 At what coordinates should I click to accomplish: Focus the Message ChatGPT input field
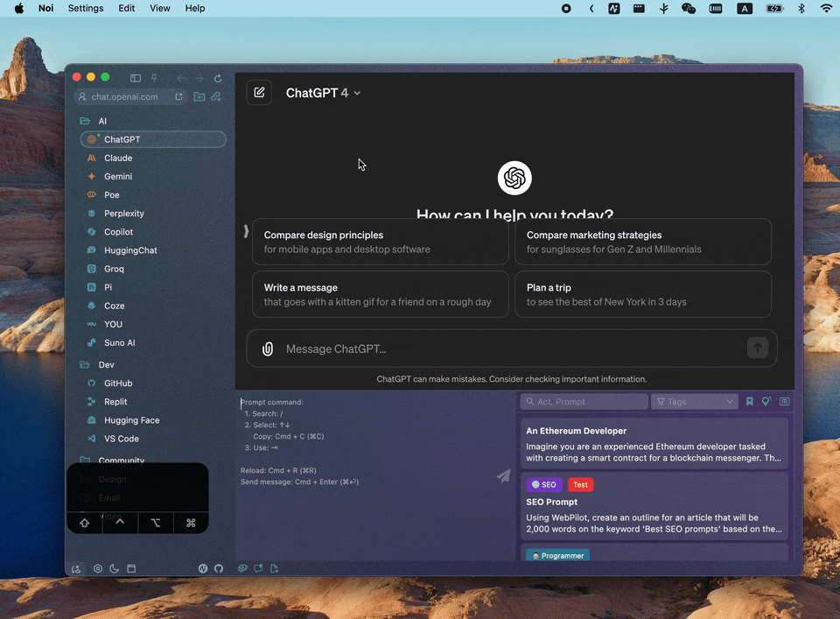tap(512, 348)
